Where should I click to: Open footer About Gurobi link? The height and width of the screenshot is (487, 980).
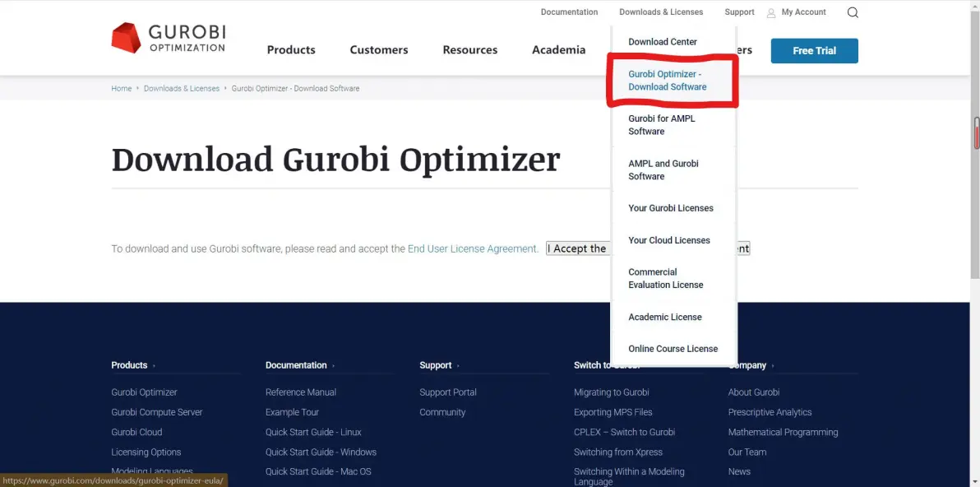pyautogui.click(x=754, y=392)
